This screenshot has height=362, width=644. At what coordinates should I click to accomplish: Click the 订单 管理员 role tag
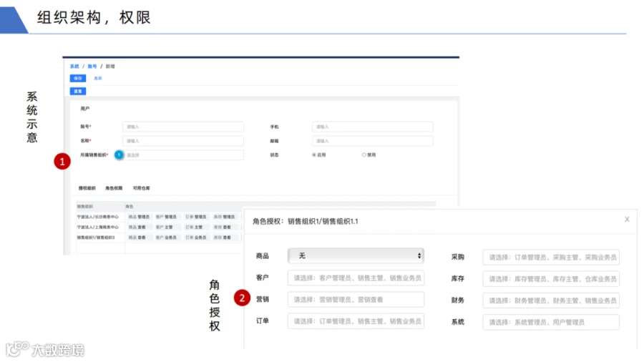click(x=195, y=217)
